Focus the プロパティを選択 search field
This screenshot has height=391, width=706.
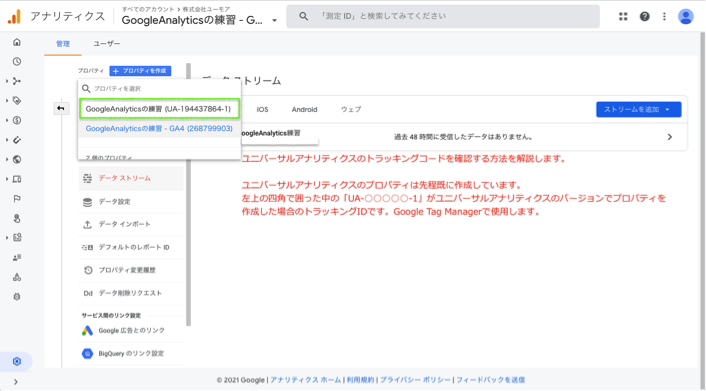tap(159, 89)
